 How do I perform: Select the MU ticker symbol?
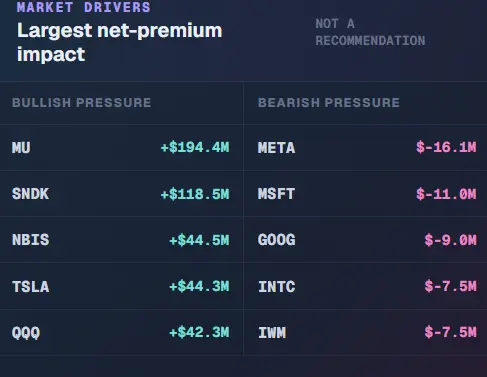tap(21, 148)
